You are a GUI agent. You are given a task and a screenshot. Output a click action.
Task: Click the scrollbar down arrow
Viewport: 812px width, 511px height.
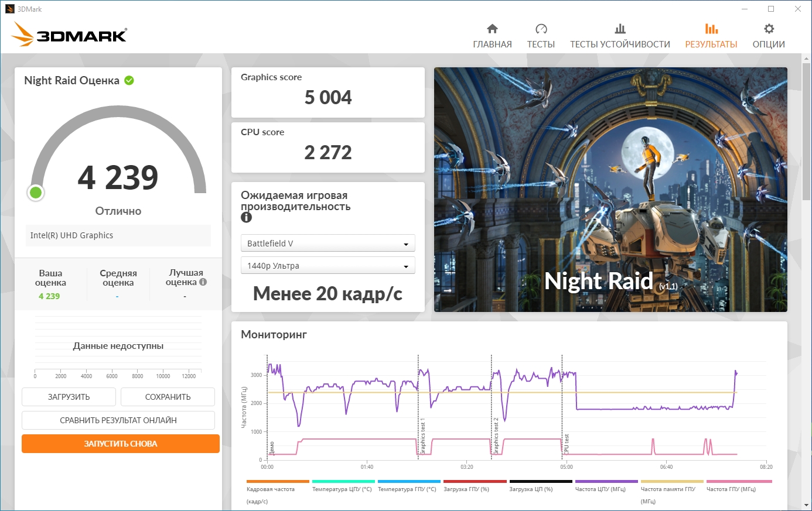(807, 505)
